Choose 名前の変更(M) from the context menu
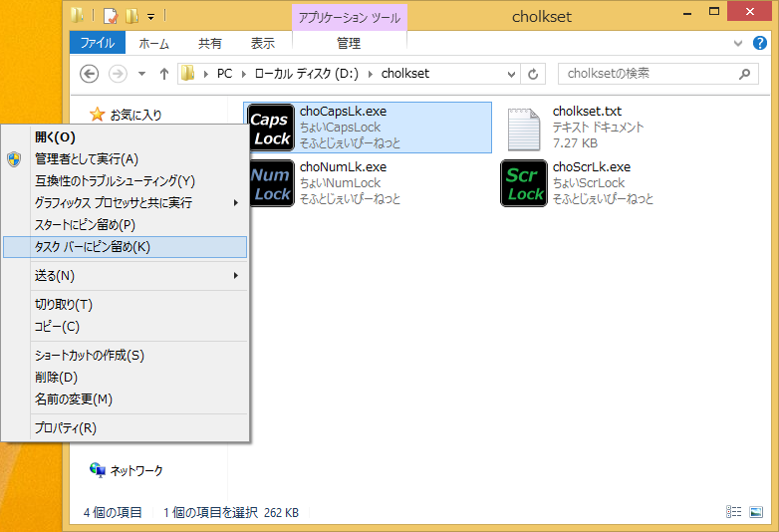 coord(126,399)
